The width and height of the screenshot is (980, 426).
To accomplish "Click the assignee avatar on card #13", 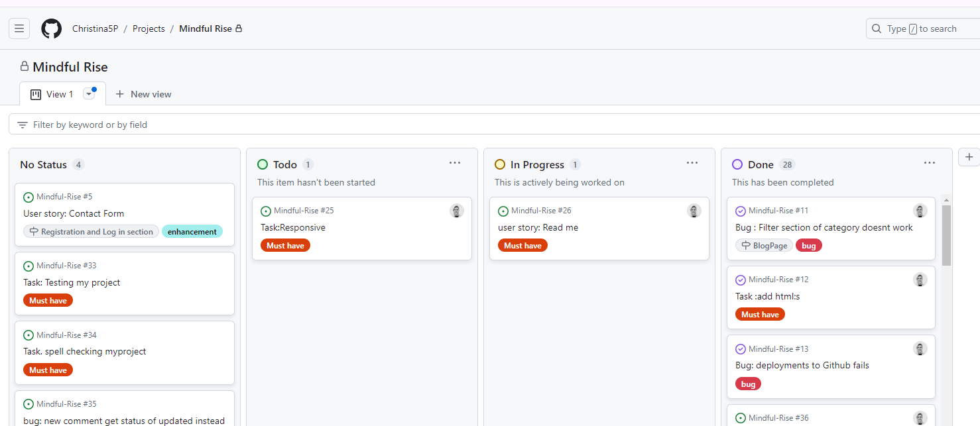I will 920,348.
